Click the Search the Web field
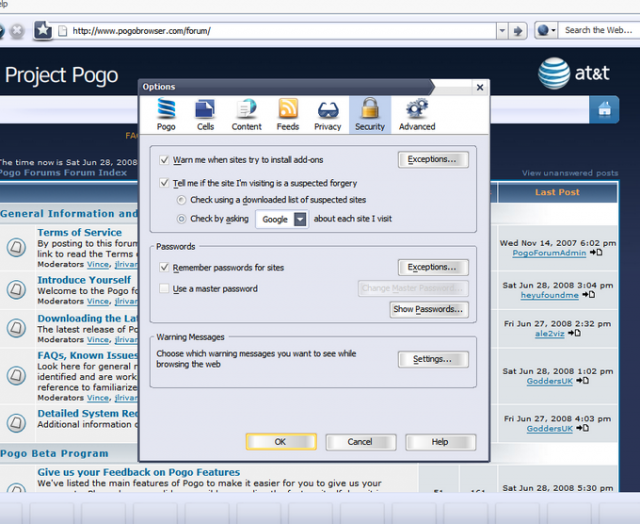The height and width of the screenshot is (524, 640). [x=599, y=30]
